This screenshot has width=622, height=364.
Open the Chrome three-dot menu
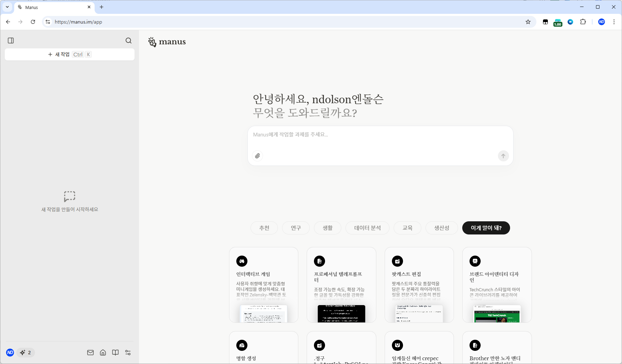coord(614,22)
